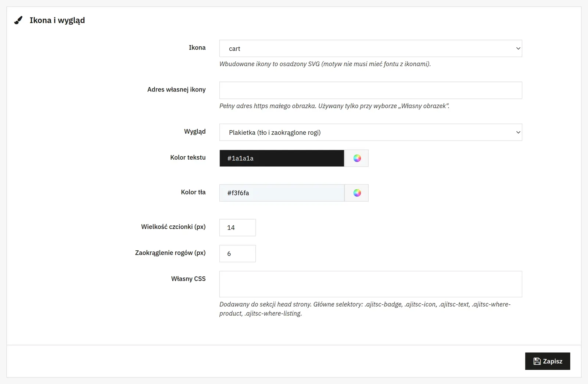
Task: Click the hint text about Wbudowane ikony SVG
Action: (325, 64)
